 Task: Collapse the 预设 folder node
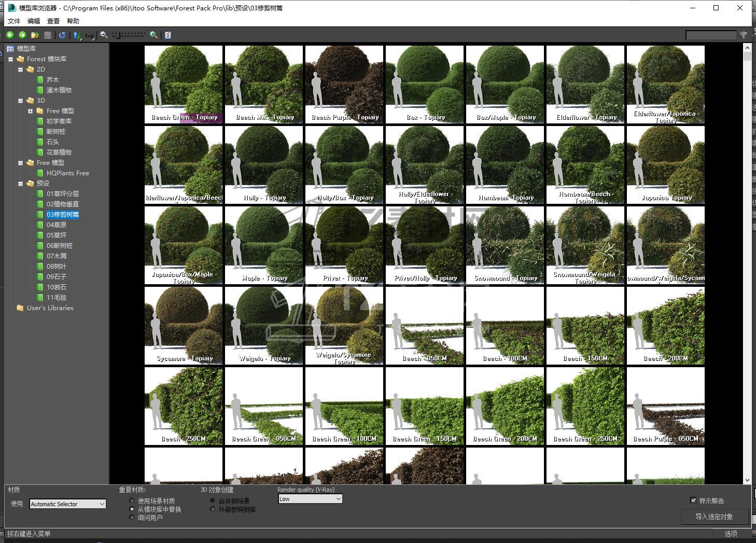(x=20, y=184)
